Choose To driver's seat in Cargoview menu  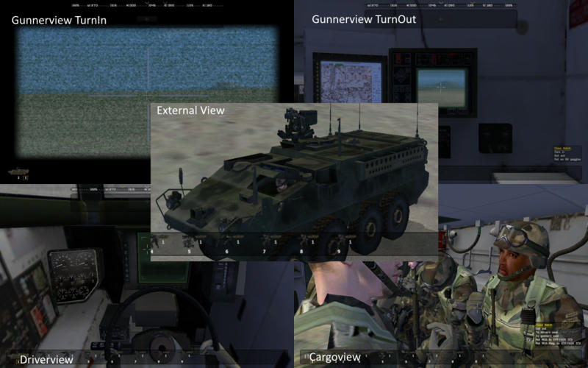[x=547, y=333]
